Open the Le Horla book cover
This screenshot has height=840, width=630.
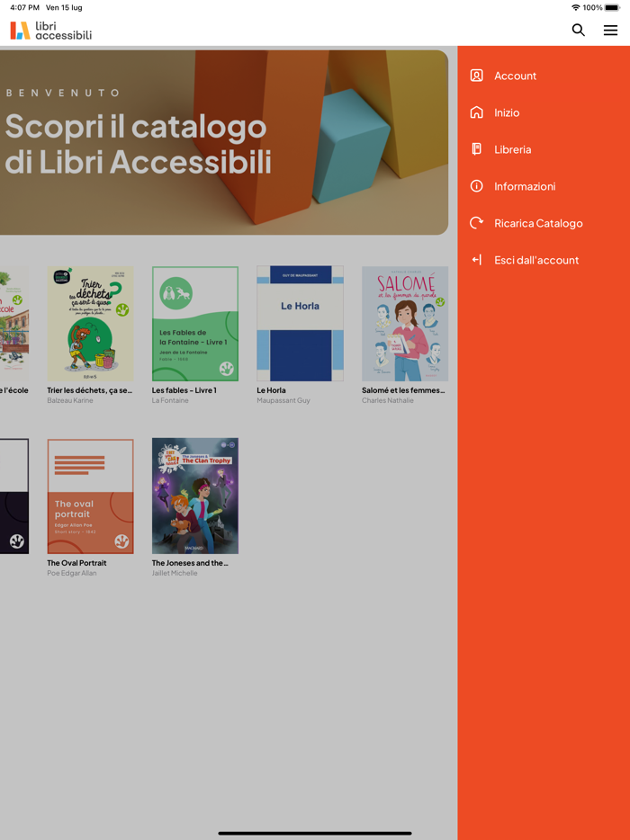pos(300,324)
